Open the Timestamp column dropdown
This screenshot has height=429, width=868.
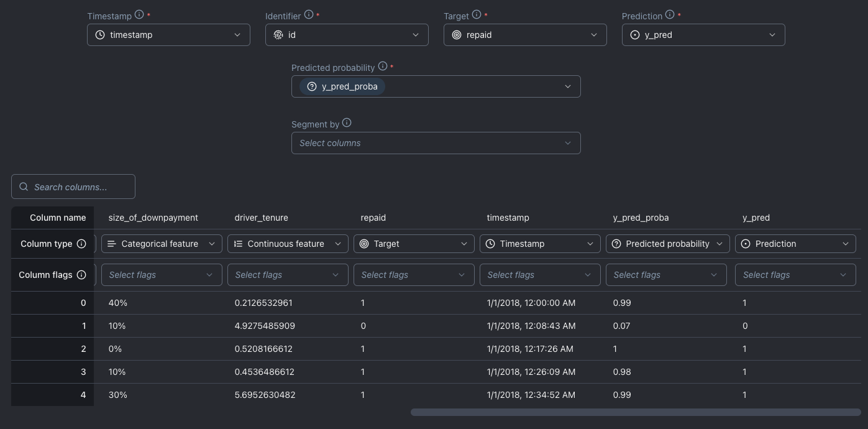168,35
